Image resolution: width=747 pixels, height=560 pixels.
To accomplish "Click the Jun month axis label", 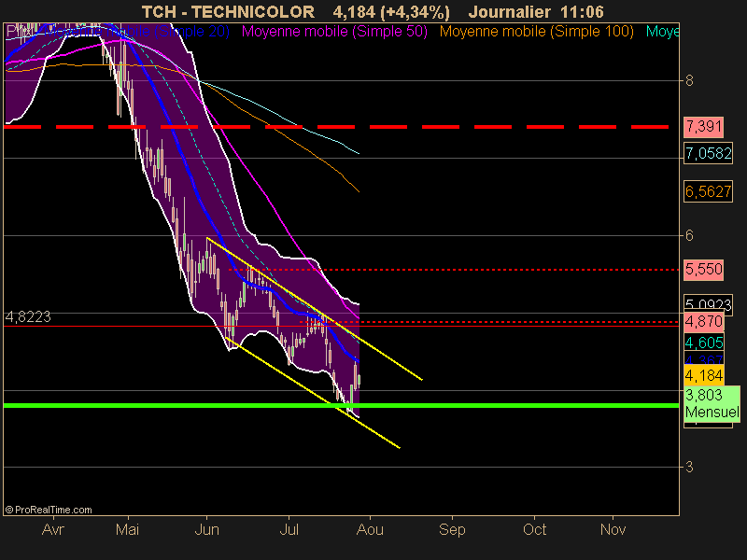I will tap(206, 529).
